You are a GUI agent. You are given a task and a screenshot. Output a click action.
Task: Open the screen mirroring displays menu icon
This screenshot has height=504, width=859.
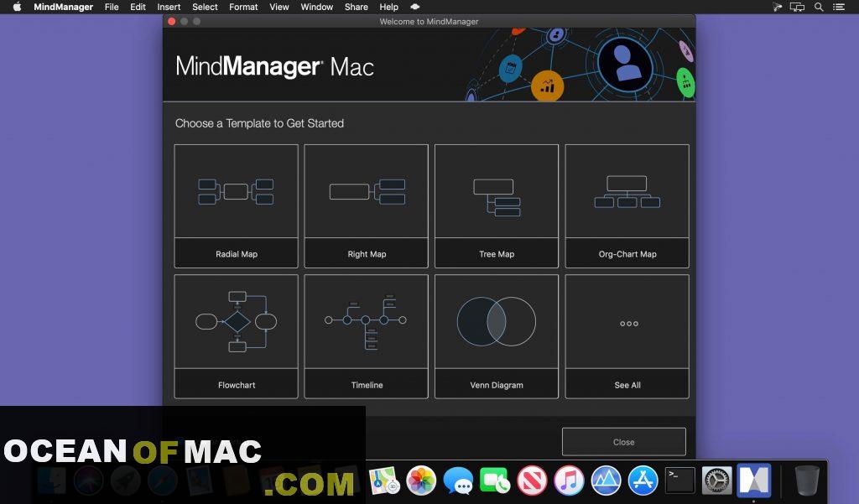coord(797,7)
